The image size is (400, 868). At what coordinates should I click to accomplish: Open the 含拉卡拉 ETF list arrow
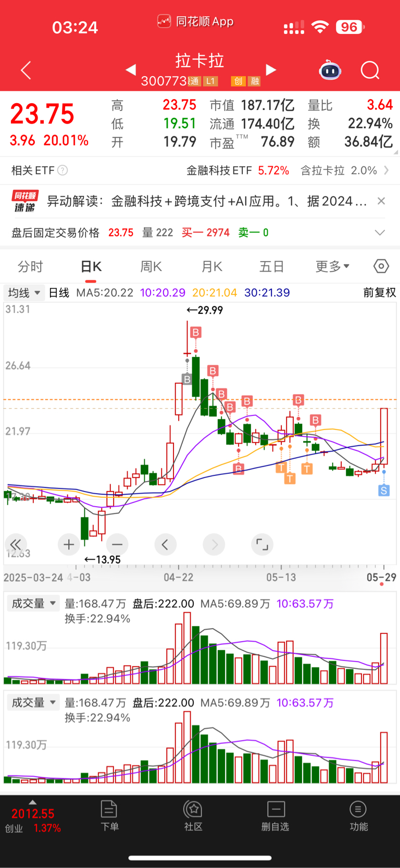[x=386, y=170]
